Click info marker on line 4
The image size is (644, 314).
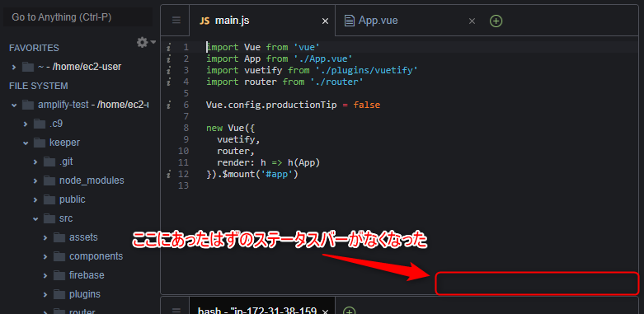click(x=169, y=82)
